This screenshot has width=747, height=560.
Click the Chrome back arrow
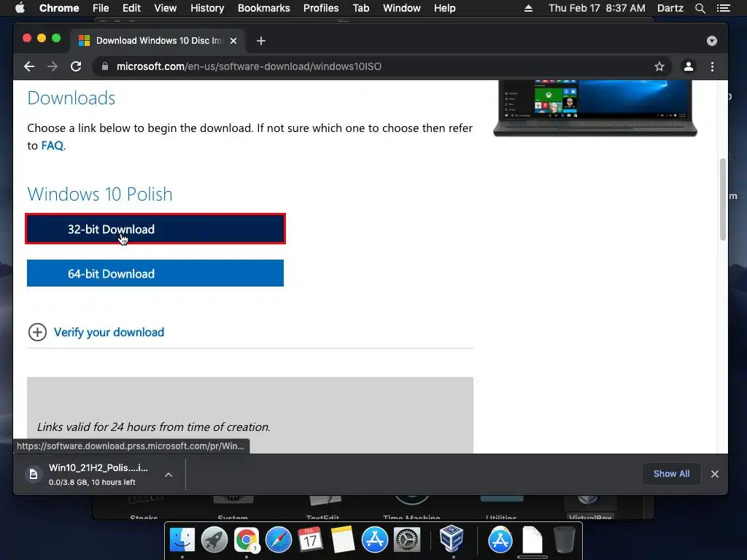coord(29,66)
